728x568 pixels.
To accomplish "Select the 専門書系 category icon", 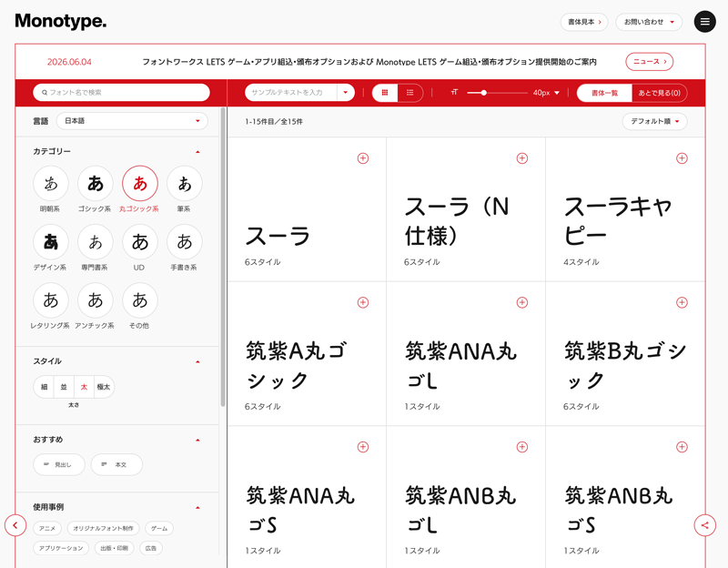I will click(x=96, y=242).
